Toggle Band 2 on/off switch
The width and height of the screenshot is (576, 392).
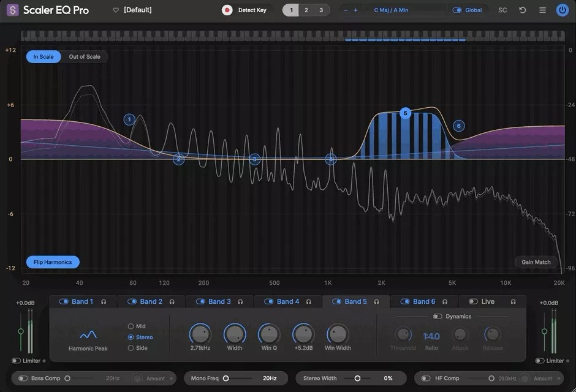coord(132,302)
